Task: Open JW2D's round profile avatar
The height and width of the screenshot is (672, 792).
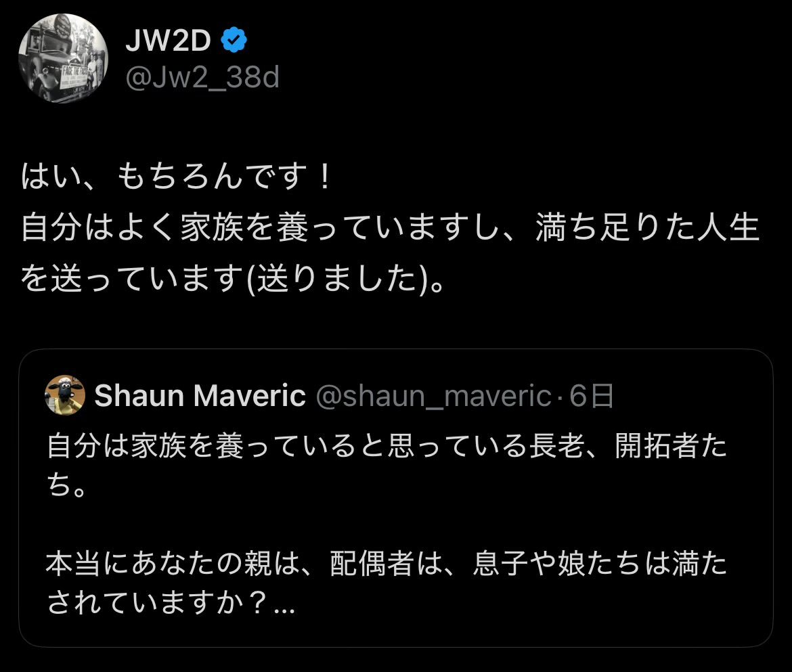Action: point(63,59)
